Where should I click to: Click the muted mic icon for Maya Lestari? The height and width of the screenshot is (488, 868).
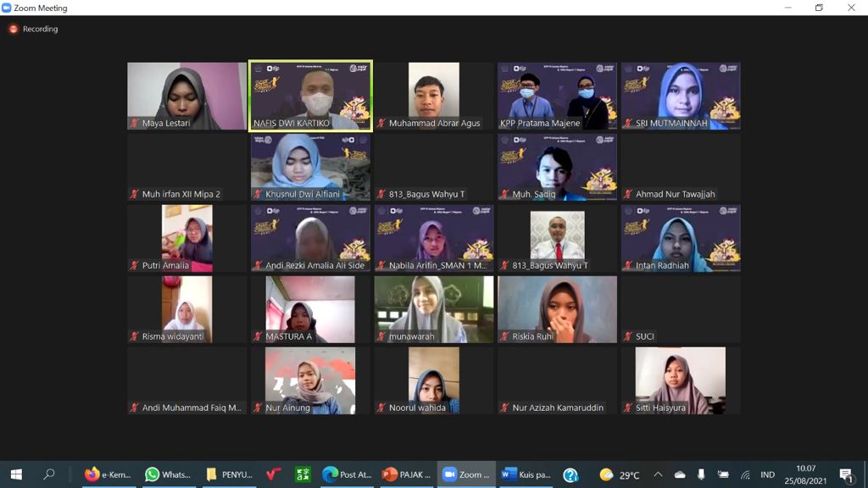(135, 124)
